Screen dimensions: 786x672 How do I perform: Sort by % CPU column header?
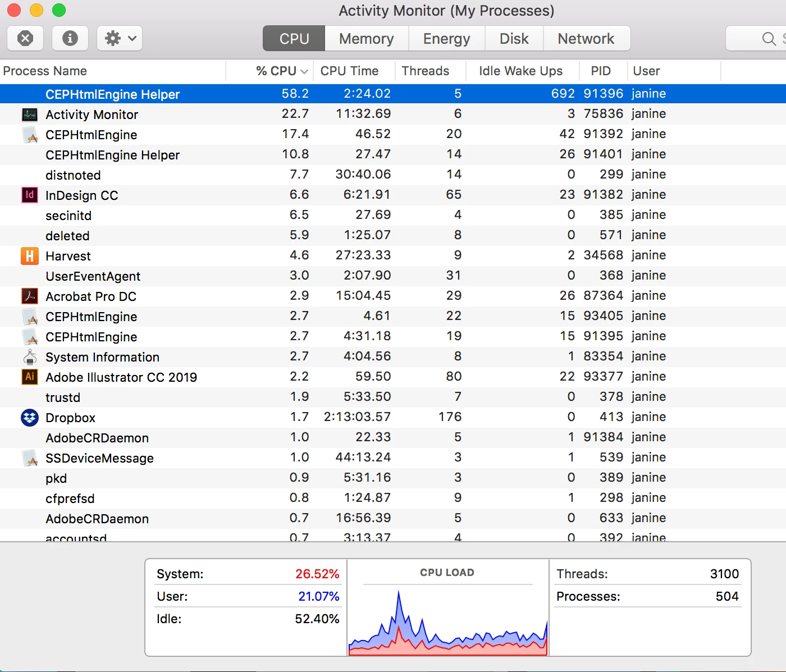coord(269,71)
